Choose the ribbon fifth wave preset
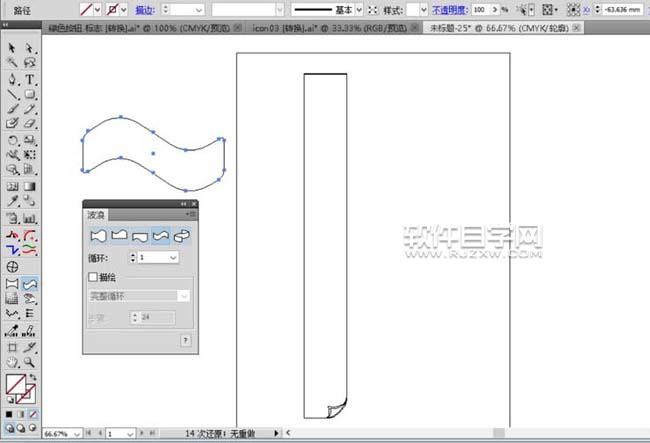Screen dimensions: 650x443 [x=182, y=236]
